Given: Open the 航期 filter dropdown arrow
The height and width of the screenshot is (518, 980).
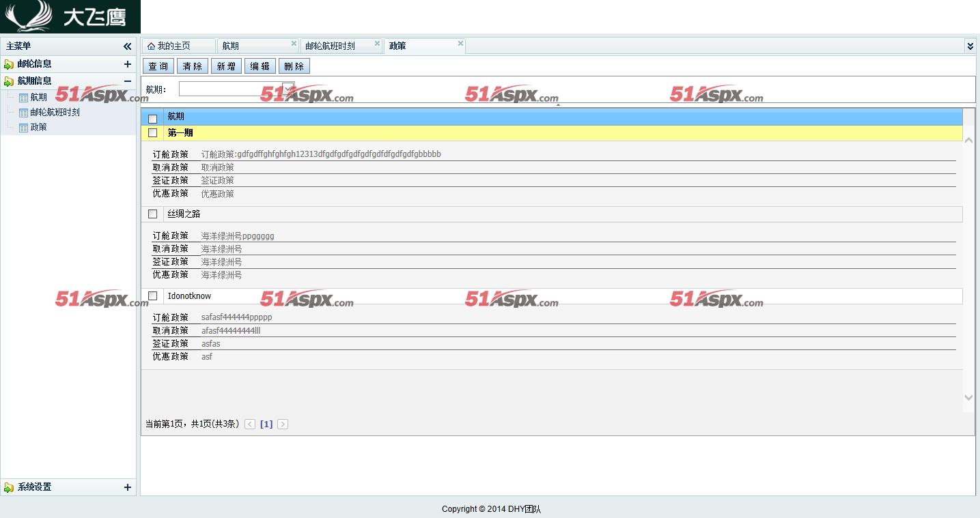Looking at the screenshot, I should (288, 89).
